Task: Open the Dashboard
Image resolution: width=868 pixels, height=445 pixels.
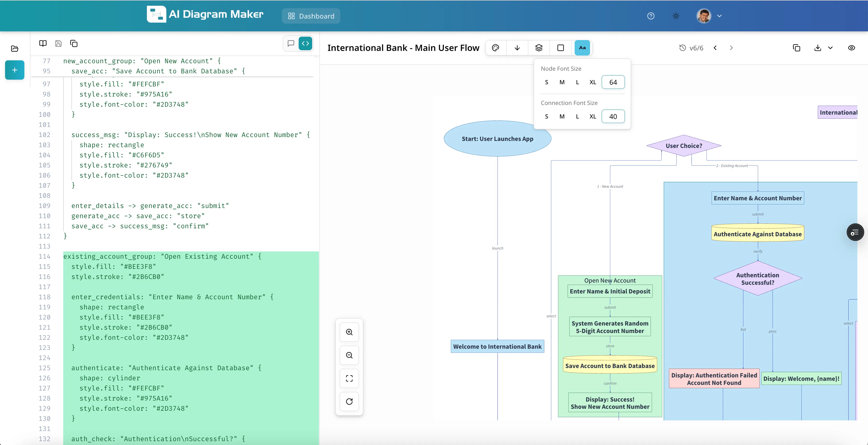Action: pyautogui.click(x=310, y=16)
